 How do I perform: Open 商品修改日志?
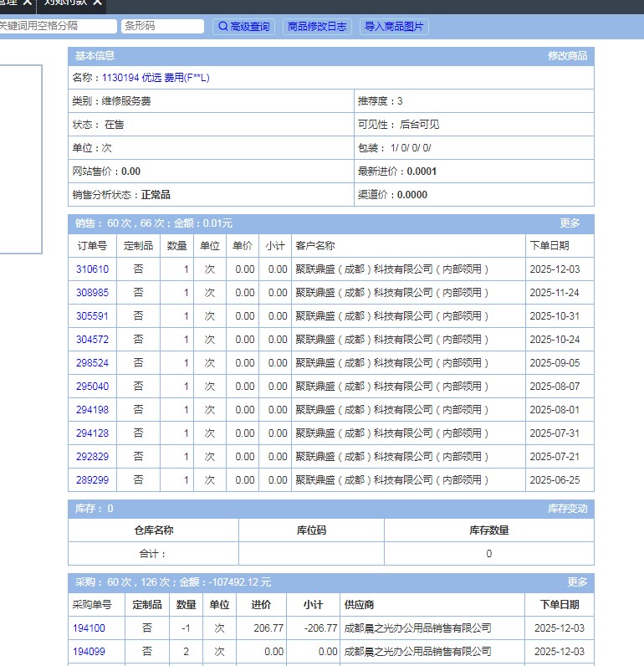point(317,27)
